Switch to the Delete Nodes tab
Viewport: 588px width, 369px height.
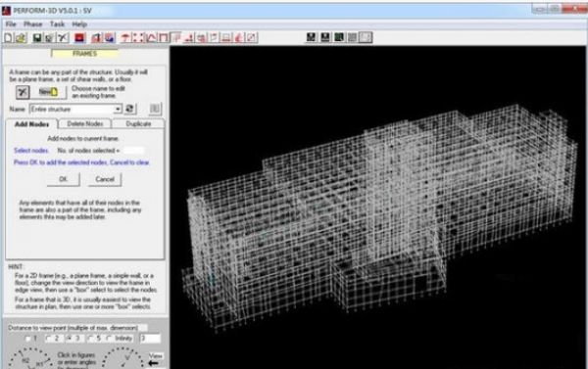pyautogui.click(x=85, y=123)
